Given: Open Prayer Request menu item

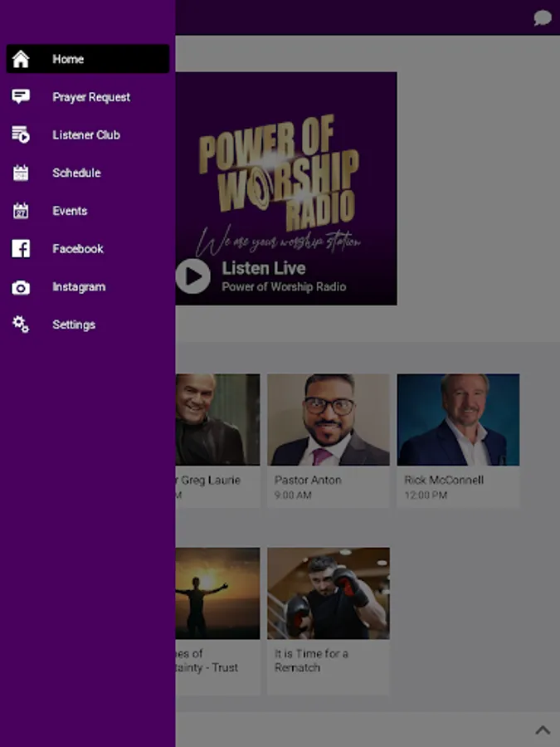Looking at the screenshot, I should (88, 97).
